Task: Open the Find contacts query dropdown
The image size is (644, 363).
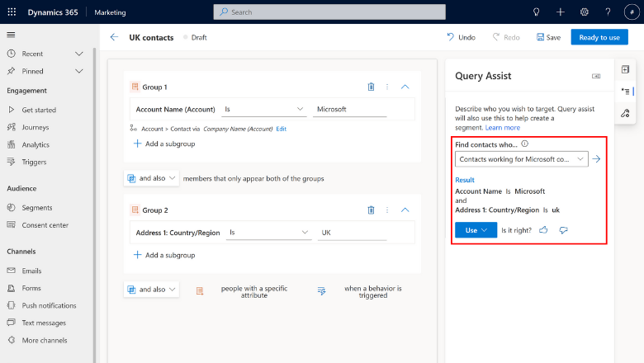Action: 522,159
